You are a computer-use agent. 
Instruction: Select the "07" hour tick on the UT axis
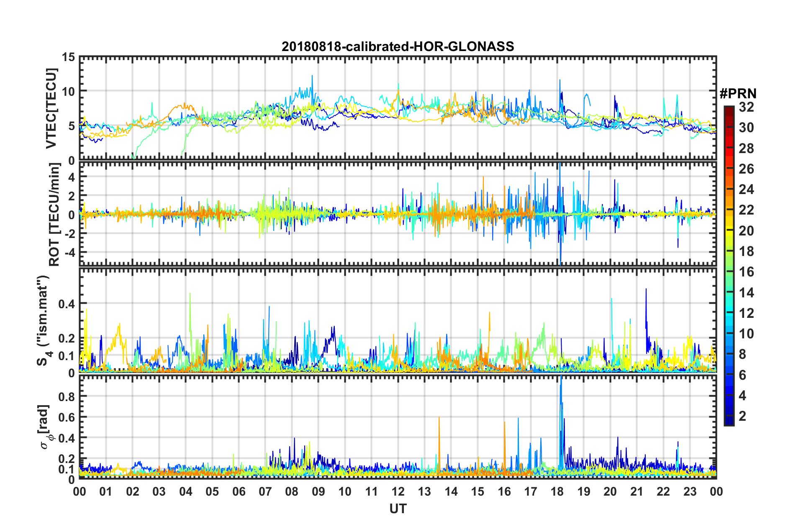tap(265, 491)
